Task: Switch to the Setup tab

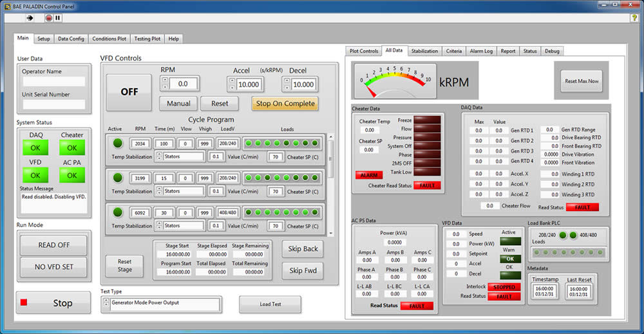Action: (44, 39)
